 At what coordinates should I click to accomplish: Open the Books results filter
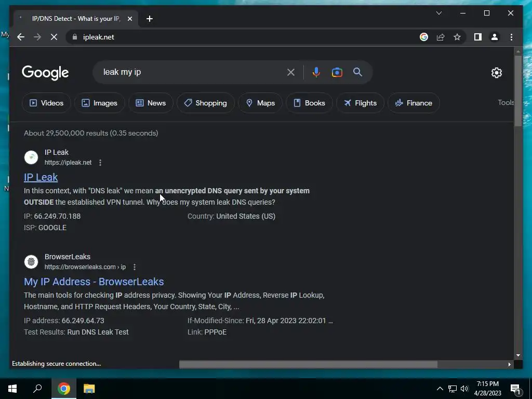(x=309, y=103)
